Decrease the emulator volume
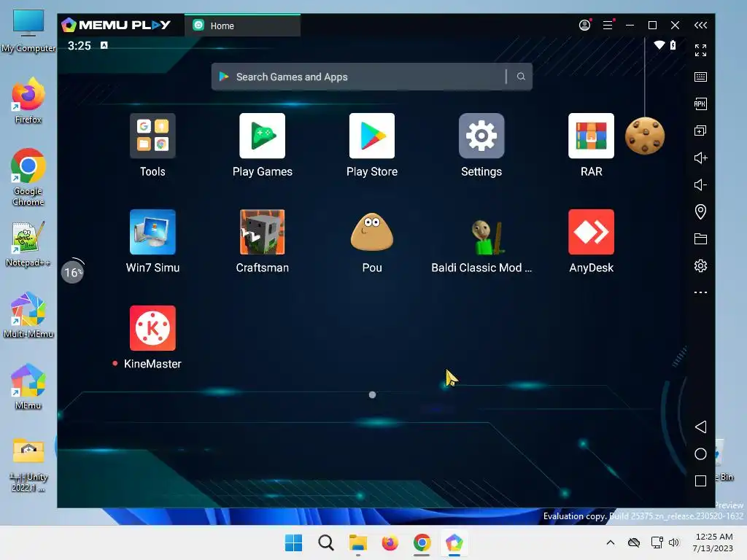Image resolution: width=747 pixels, height=560 pixels. pyautogui.click(x=700, y=184)
